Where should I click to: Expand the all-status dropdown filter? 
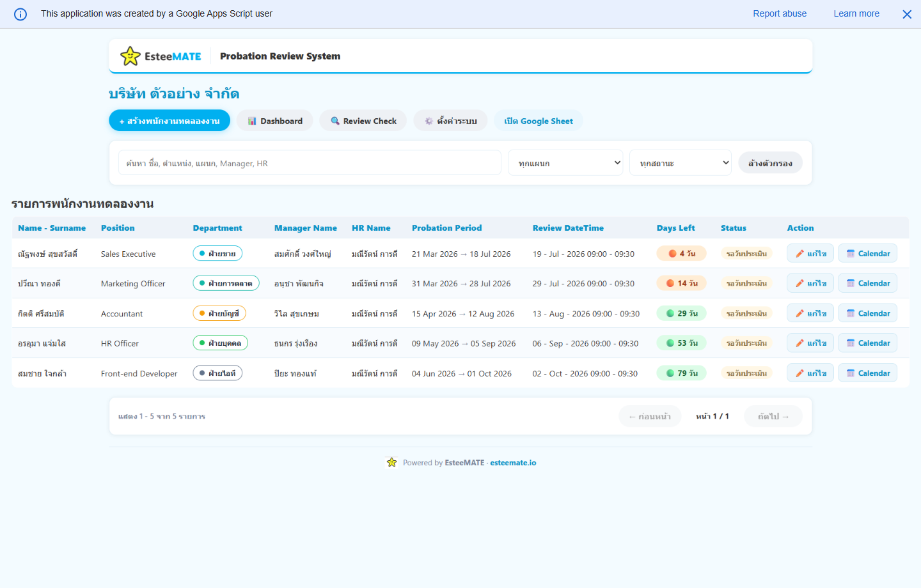coord(681,163)
